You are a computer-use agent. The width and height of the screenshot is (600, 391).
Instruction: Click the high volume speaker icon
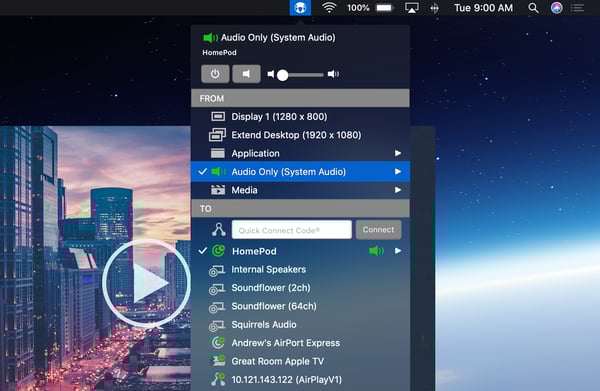333,74
